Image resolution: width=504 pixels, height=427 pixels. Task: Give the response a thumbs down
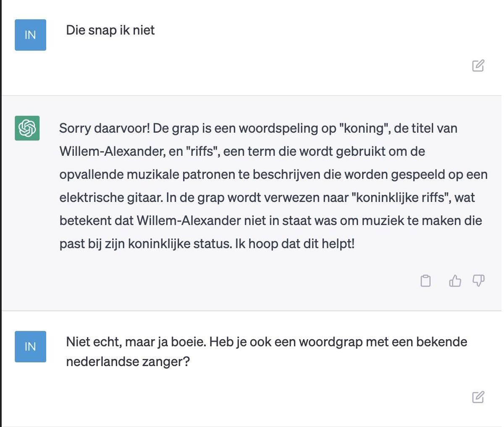478,280
